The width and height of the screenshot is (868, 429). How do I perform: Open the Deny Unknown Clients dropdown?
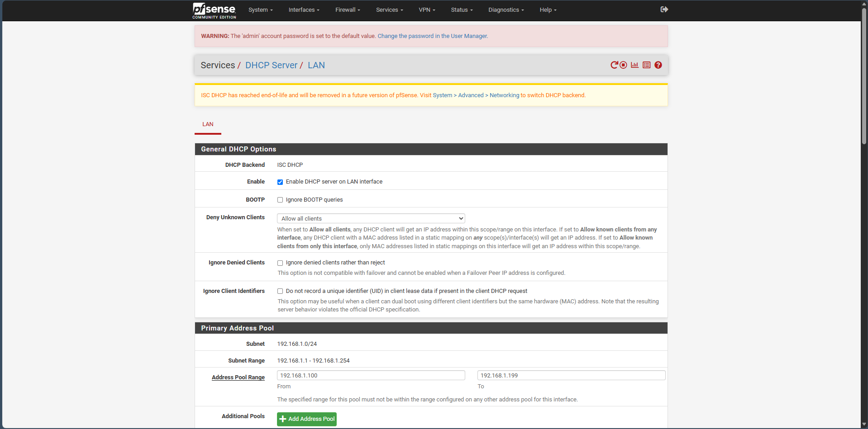click(371, 218)
